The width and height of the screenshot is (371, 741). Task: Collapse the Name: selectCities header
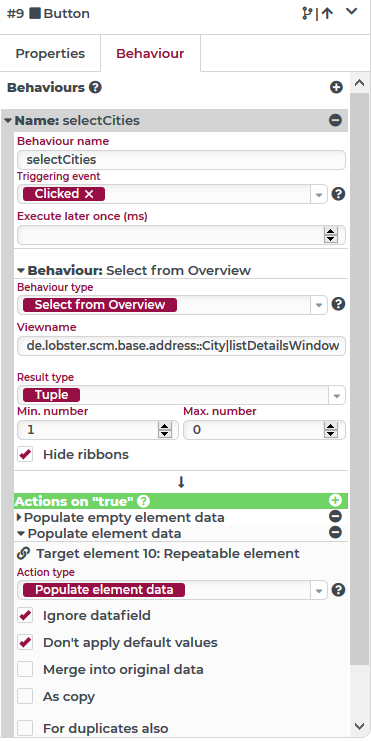click(x=8, y=121)
